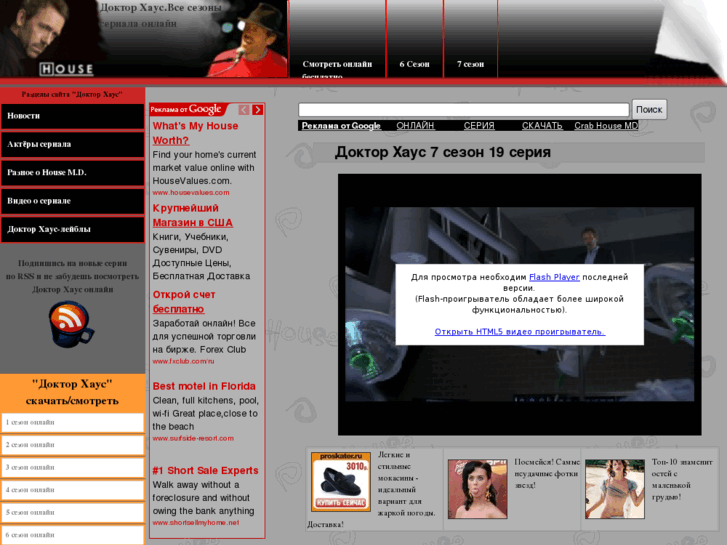Screen dimensions: 727x545
Task: Click into the search input field
Action: [464, 110]
